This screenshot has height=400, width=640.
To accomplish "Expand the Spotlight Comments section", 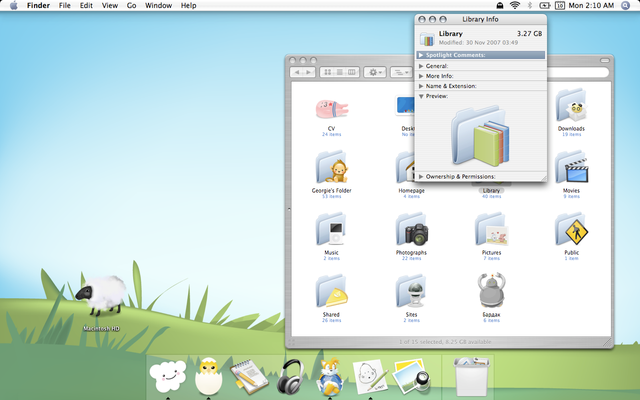I will point(422,56).
